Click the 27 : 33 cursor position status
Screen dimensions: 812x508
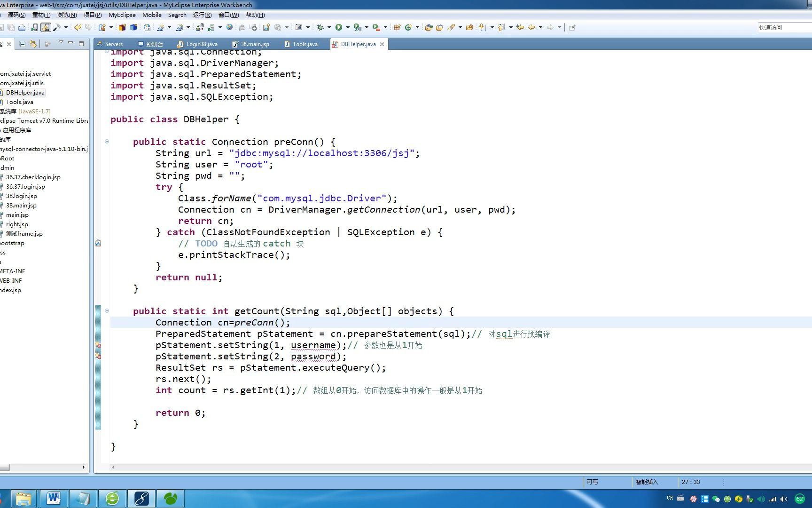(x=691, y=482)
